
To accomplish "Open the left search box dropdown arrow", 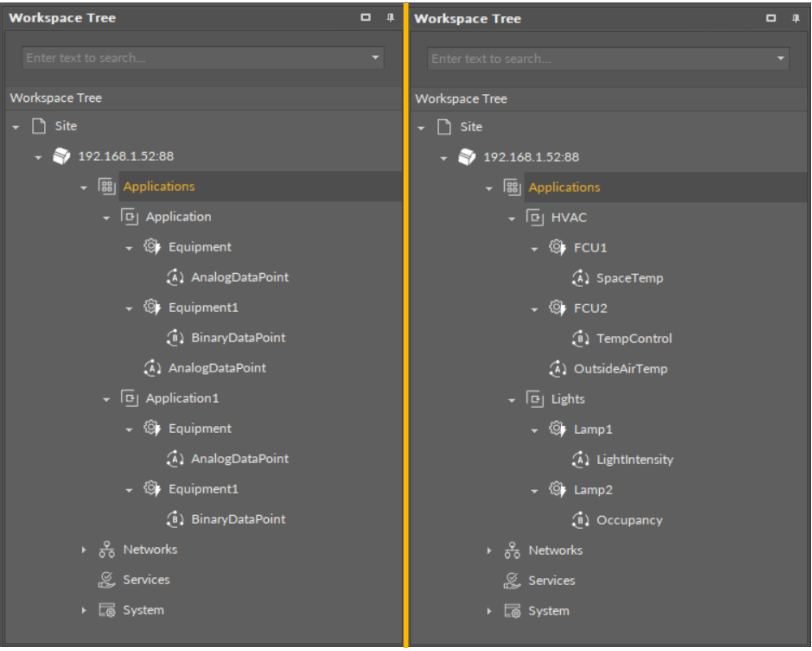I will tap(375, 57).
